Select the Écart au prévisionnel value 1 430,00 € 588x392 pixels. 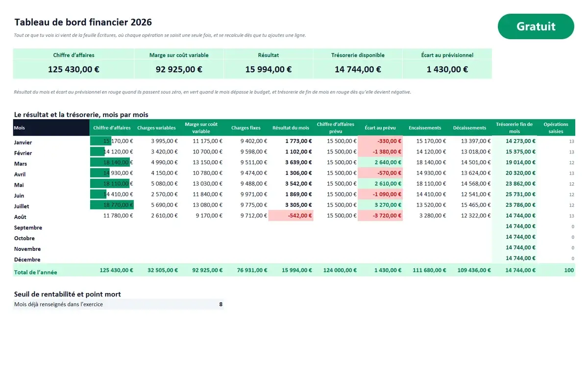(x=447, y=69)
